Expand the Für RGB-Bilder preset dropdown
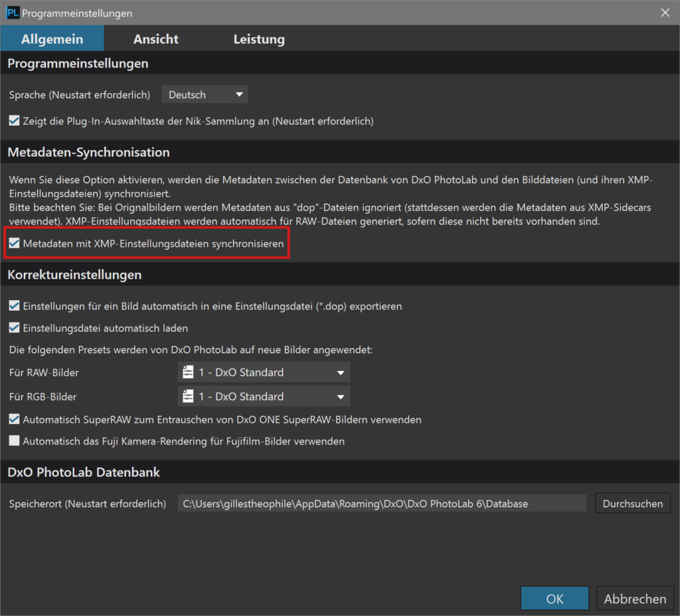Image resolution: width=680 pixels, height=616 pixels. tap(264, 396)
